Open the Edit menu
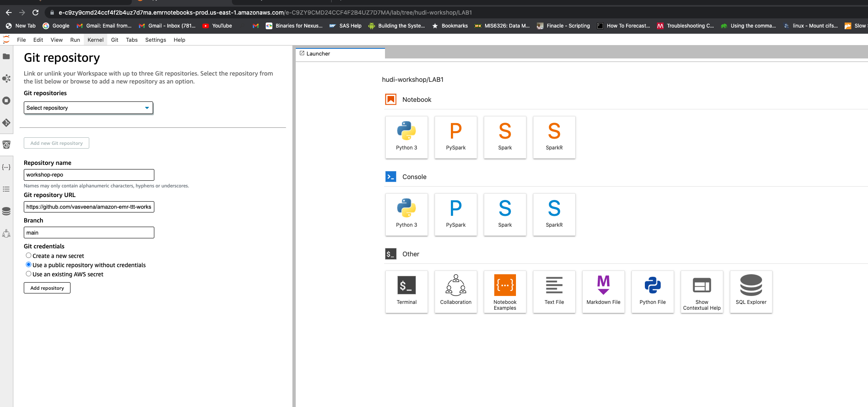The width and height of the screenshot is (868, 407). click(x=38, y=40)
